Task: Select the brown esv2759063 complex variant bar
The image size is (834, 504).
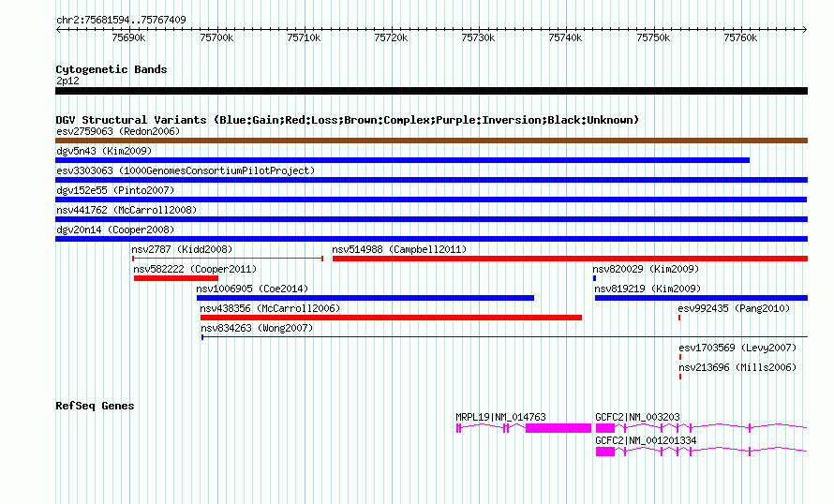Action: 431,141
